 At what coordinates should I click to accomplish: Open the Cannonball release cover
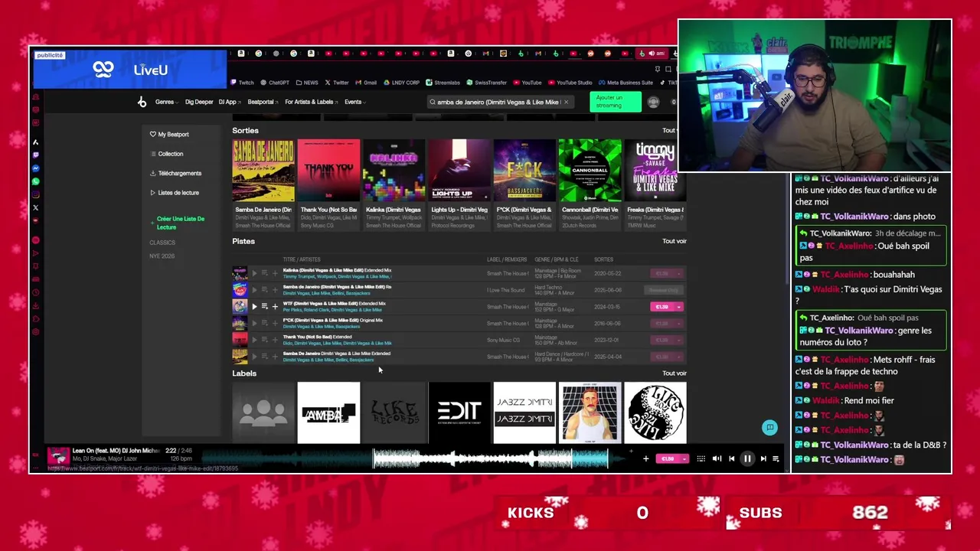[590, 171]
